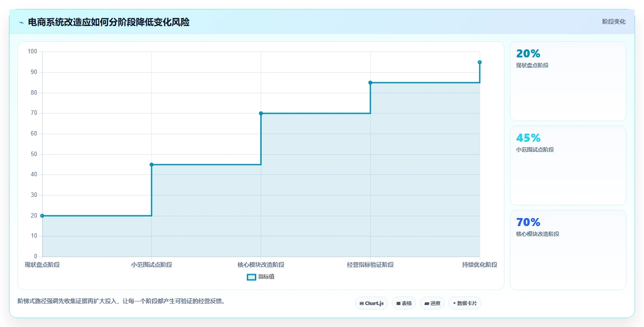Click x-axis label 核心模块改造阶段
The width and height of the screenshot is (644, 327).
[261, 265]
